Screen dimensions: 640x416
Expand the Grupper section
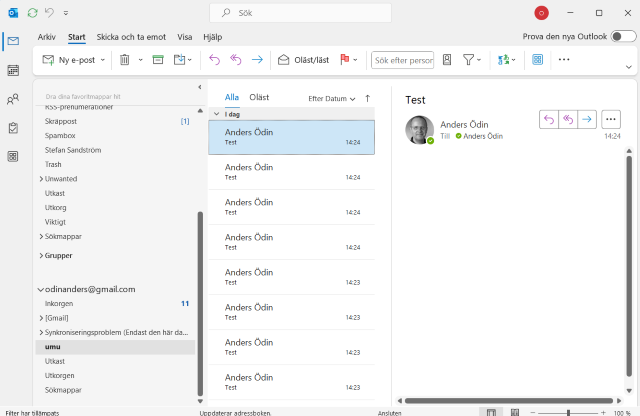coord(41,256)
